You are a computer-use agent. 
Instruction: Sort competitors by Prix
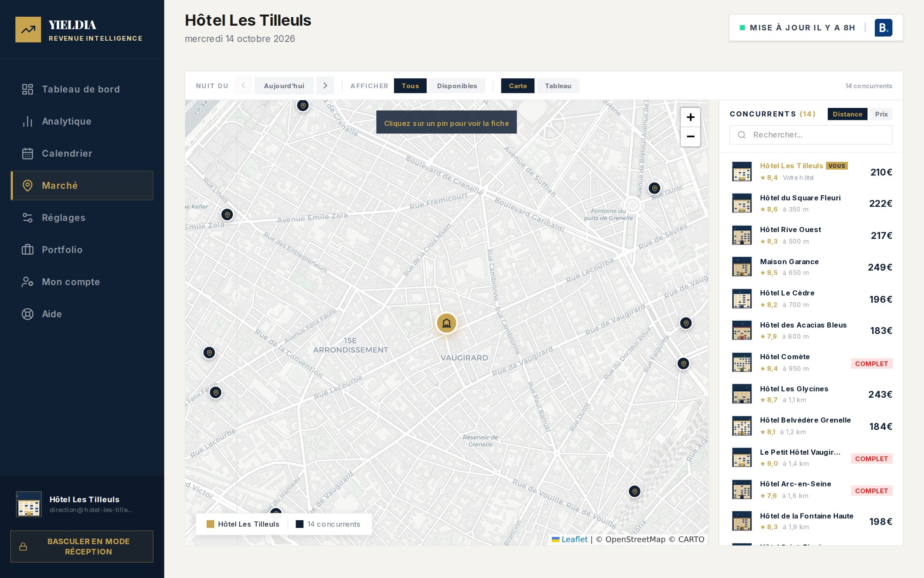[881, 114]
